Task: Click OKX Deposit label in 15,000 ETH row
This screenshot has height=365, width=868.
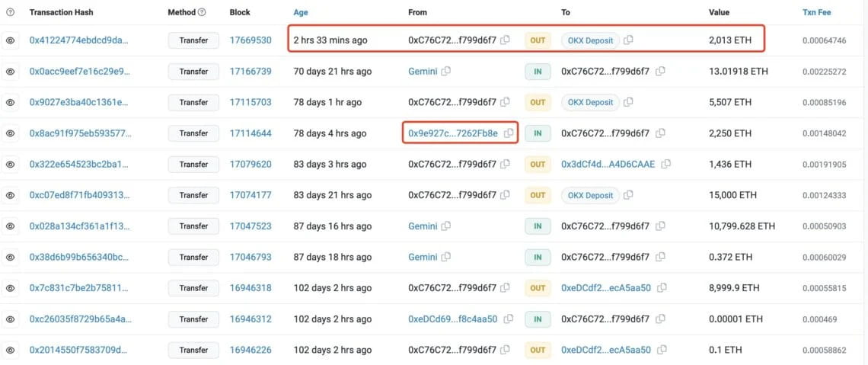Action: pyautogui.click(x=590, y=196)
